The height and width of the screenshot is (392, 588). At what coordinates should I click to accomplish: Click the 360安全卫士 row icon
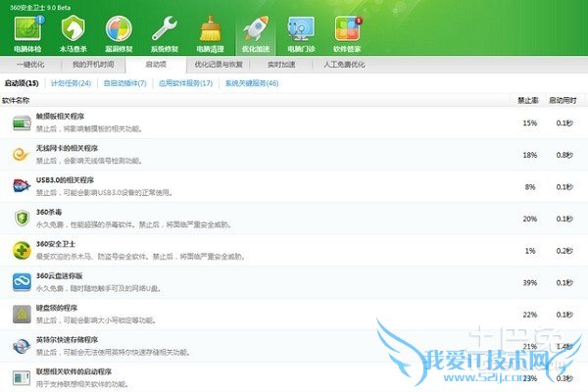click(x=22, y=250)
